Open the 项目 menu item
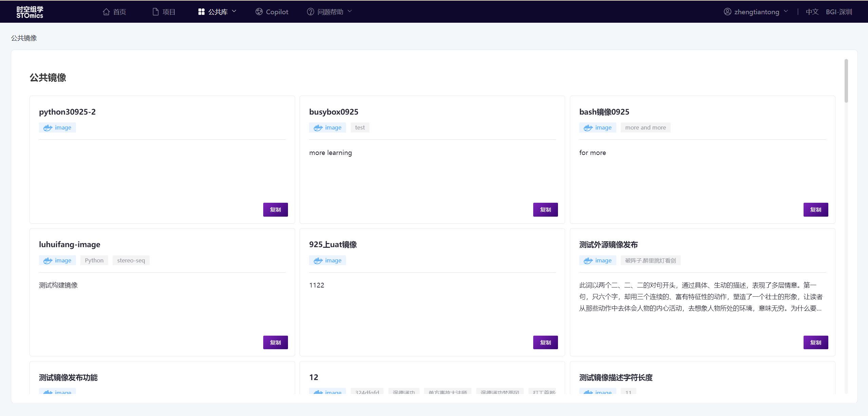This screenshot has height=416, width=868. tap(164, 12)
